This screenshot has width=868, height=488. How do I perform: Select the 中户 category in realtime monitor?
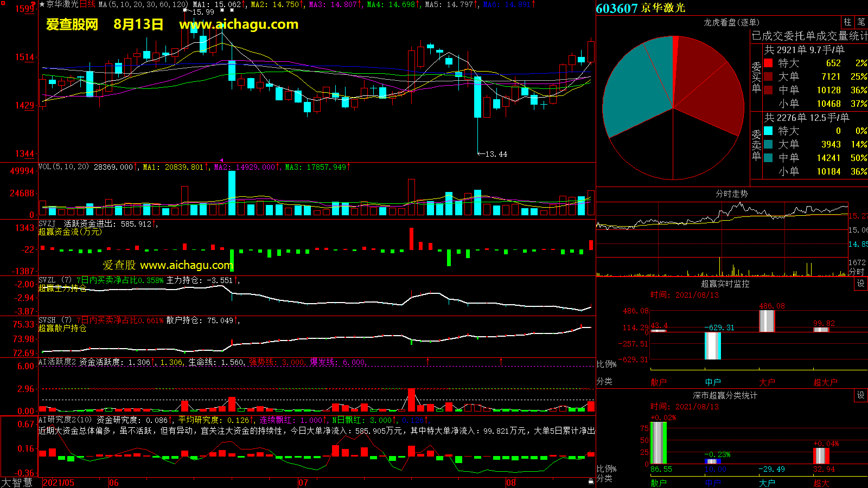pos(713,382)
